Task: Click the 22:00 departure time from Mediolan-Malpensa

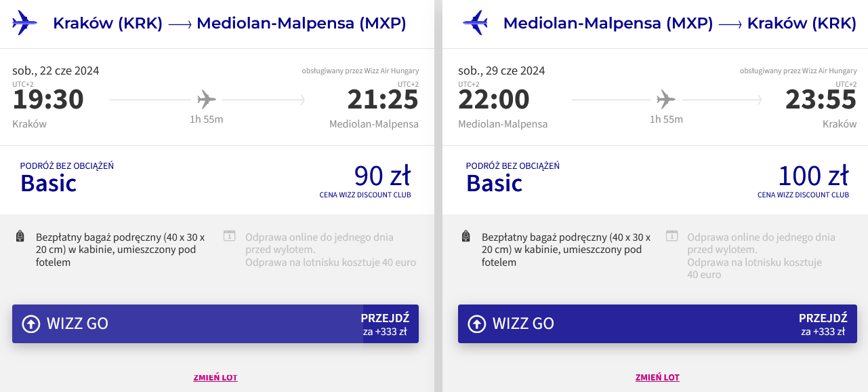Action: 494,100
